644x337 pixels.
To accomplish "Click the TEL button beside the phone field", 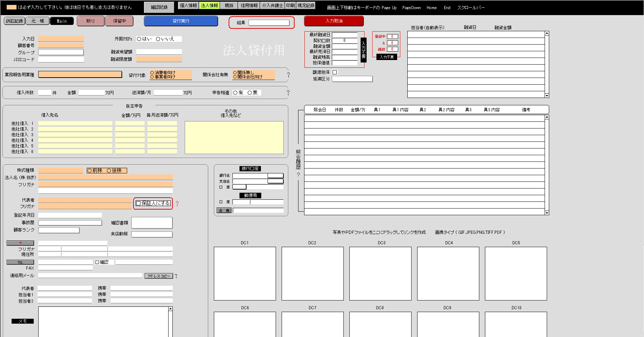I will [20, 262].
